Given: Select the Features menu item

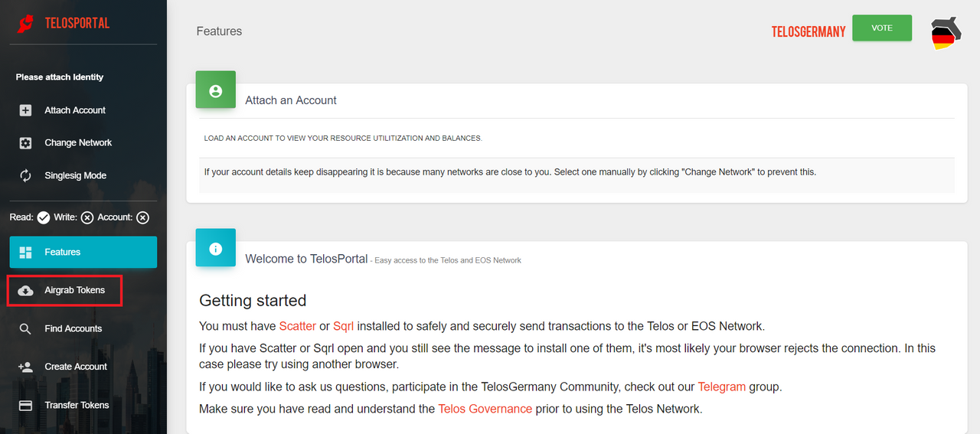Looking at the screenshot, I should click(x=83, y=252).
